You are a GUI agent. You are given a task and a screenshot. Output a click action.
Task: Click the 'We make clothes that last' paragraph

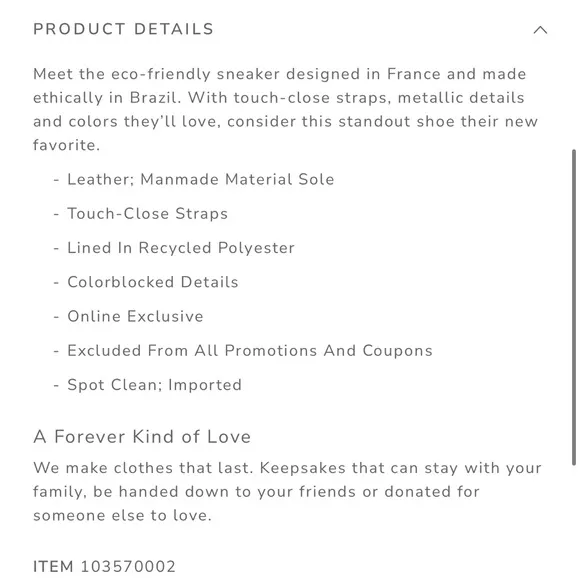tap(287, 492)
